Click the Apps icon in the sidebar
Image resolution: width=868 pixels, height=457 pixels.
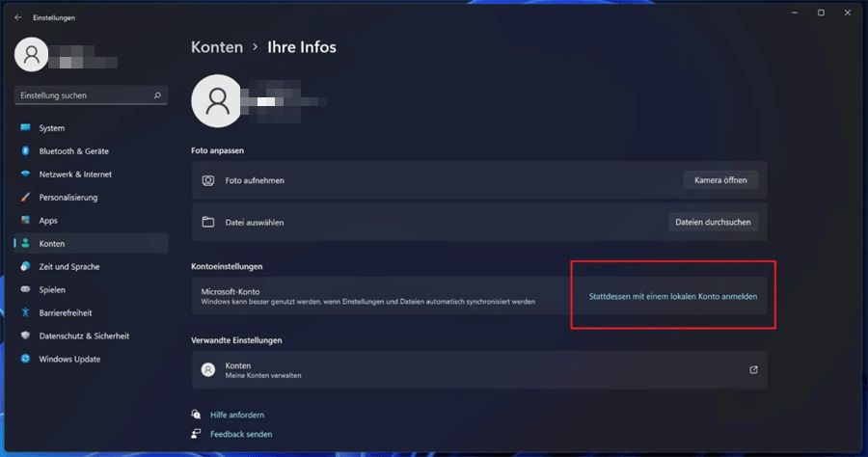click(x=25, y=220)
